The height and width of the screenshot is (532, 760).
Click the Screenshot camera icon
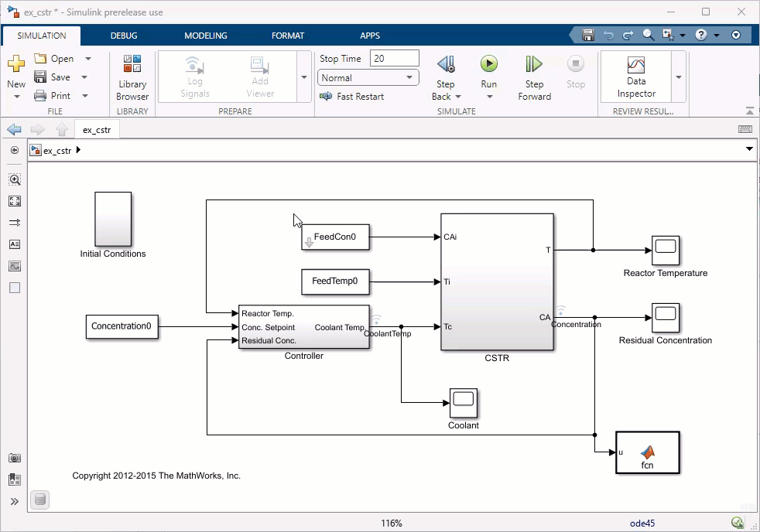(x=15, y=458)
